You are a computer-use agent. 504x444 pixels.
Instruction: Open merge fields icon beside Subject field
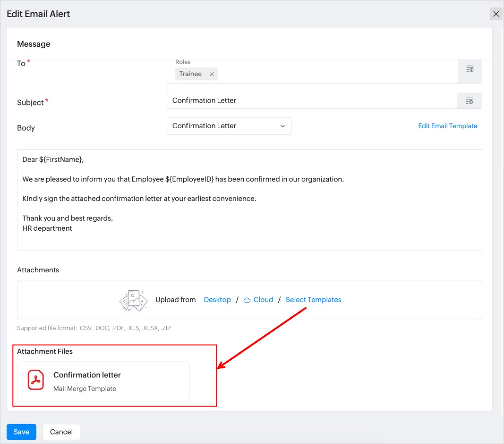[x=470, y=100]
